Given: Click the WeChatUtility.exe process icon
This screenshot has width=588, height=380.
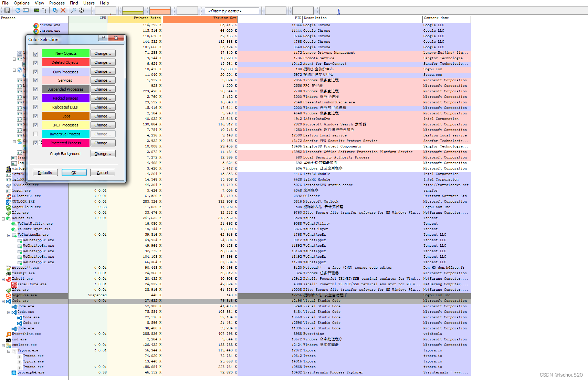Looking at the screenshot, I should [14, 224].
